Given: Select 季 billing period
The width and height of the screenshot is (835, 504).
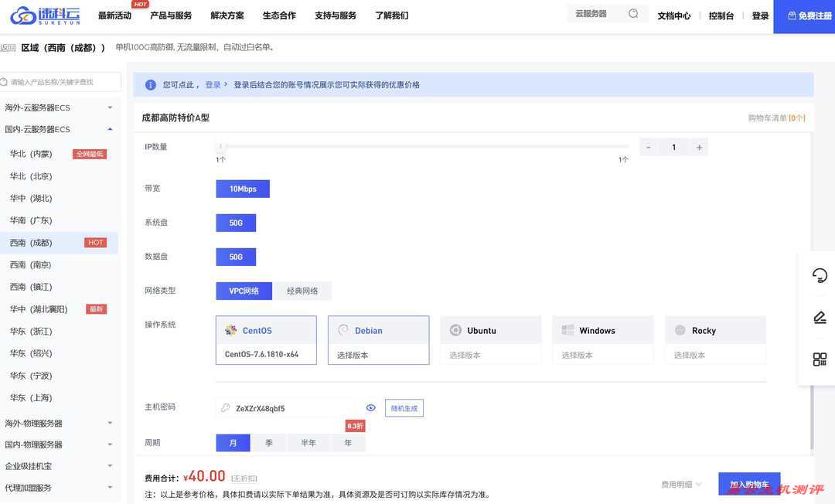Looking at the screenshot, I should 269,443.
